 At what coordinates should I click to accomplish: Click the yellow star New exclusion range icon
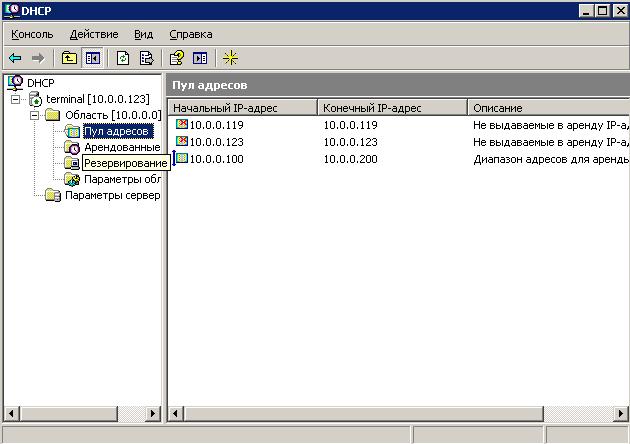tap(231, 58)
